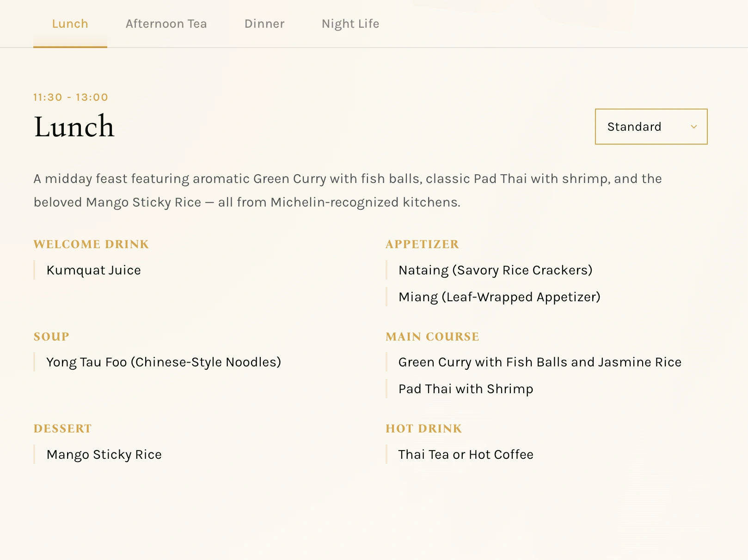Open the Dinner tab

pos(264,24)
